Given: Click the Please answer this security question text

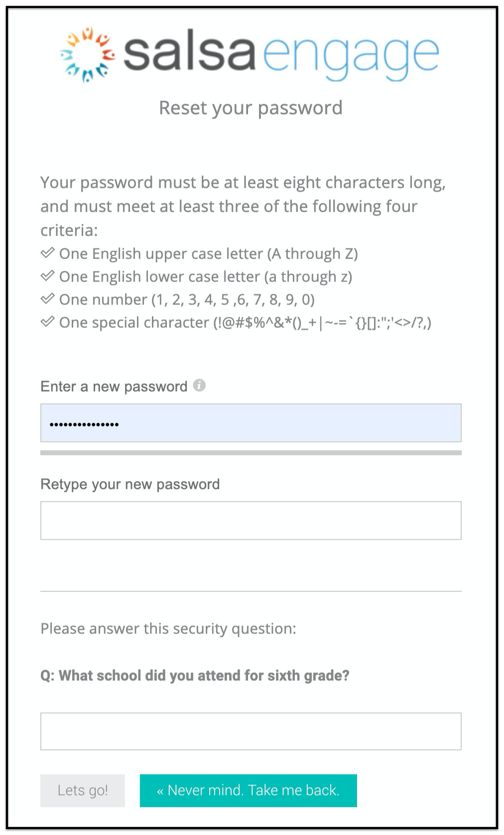Looking at the screenshot, I should 168,628.
